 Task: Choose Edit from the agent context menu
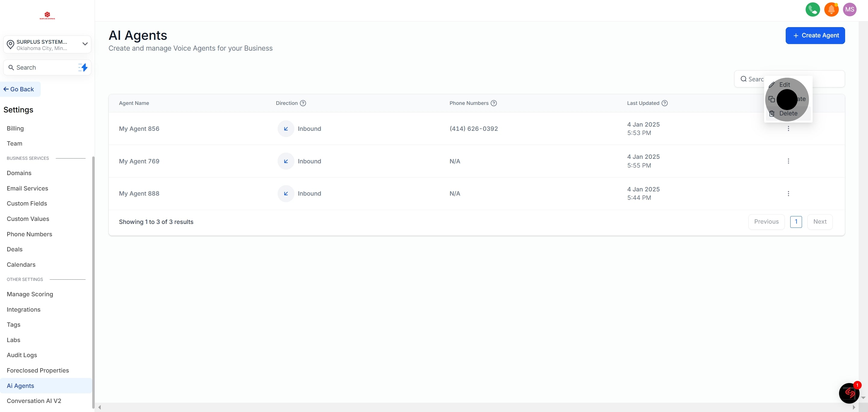[x=785, y=85]
